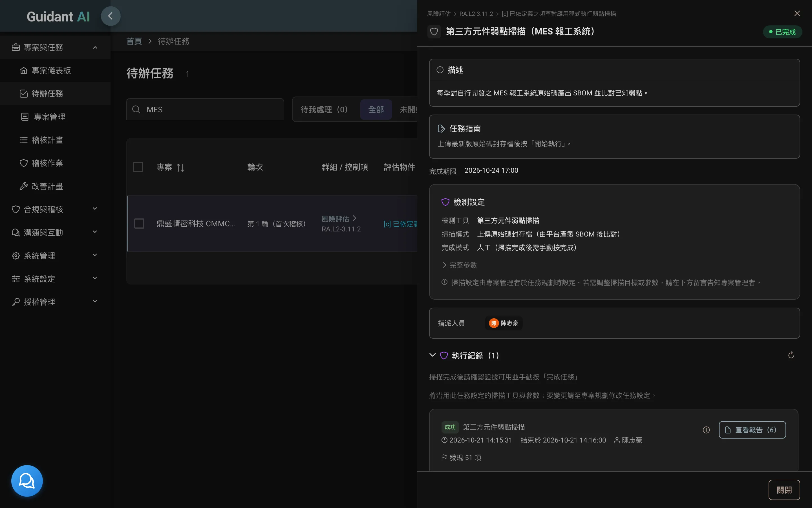Image resolution: width=812 pixels, height=508 pixels.
Task: Close the task detail panel with the X
Action: click(797, 14)
